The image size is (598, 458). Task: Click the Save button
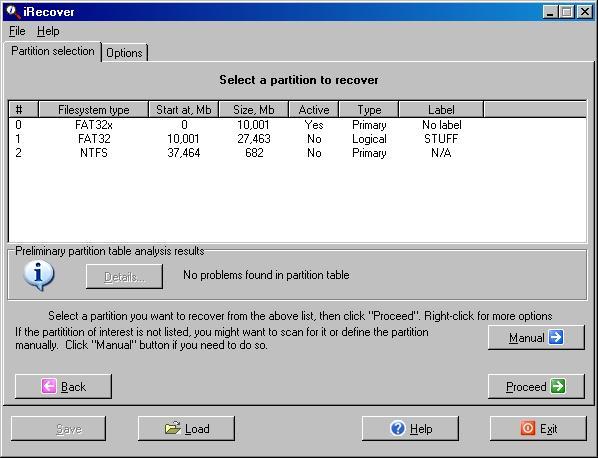(x=58, y=429)
